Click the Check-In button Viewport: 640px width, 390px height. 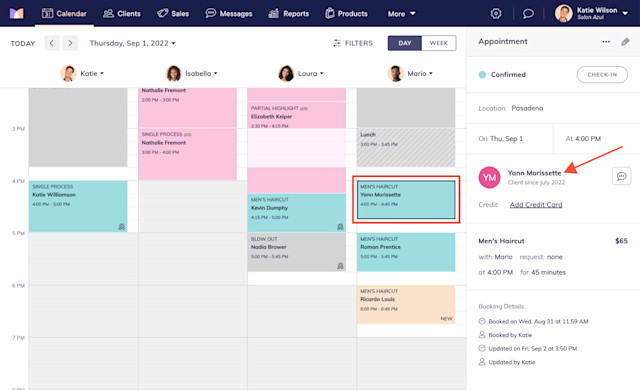[x=602, y=75]
